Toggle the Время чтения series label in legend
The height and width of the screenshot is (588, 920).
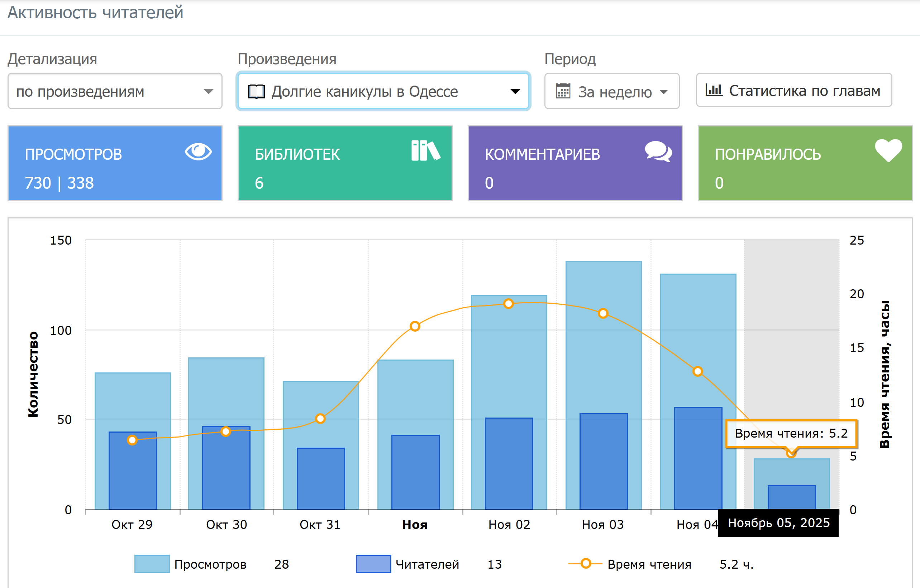tap(649, 564)
